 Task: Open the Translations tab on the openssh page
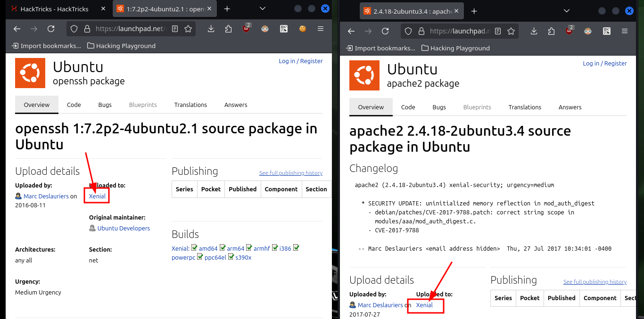pos(190,105)
